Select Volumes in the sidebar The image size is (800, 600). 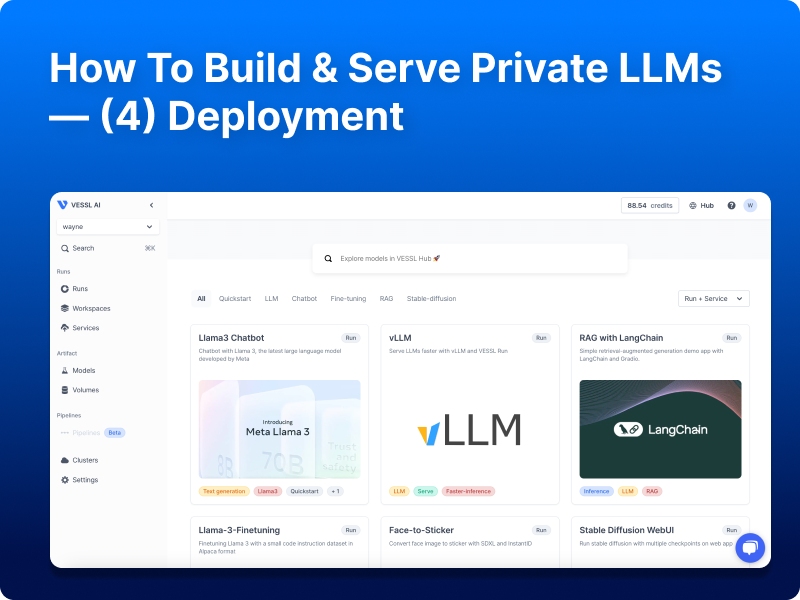[86, 390]
